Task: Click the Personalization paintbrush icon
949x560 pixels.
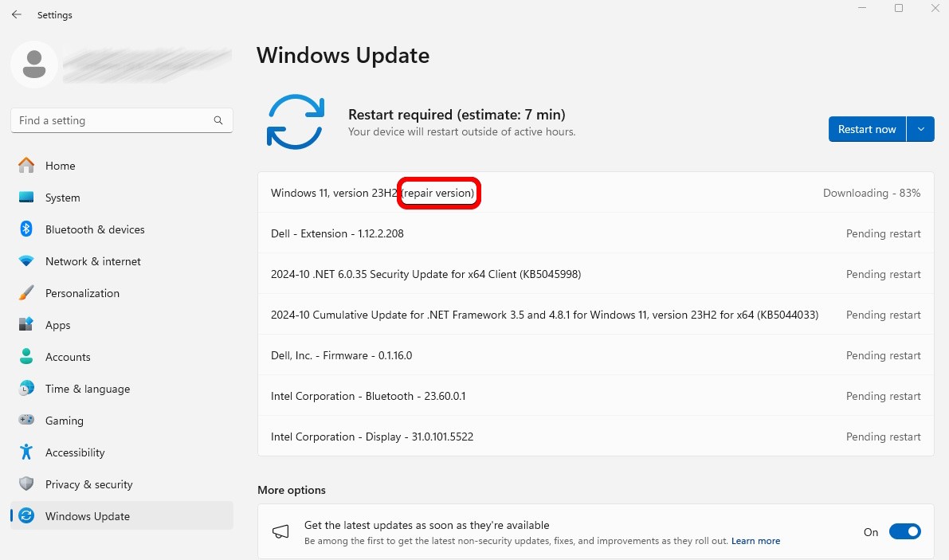Action: [26, 293]
